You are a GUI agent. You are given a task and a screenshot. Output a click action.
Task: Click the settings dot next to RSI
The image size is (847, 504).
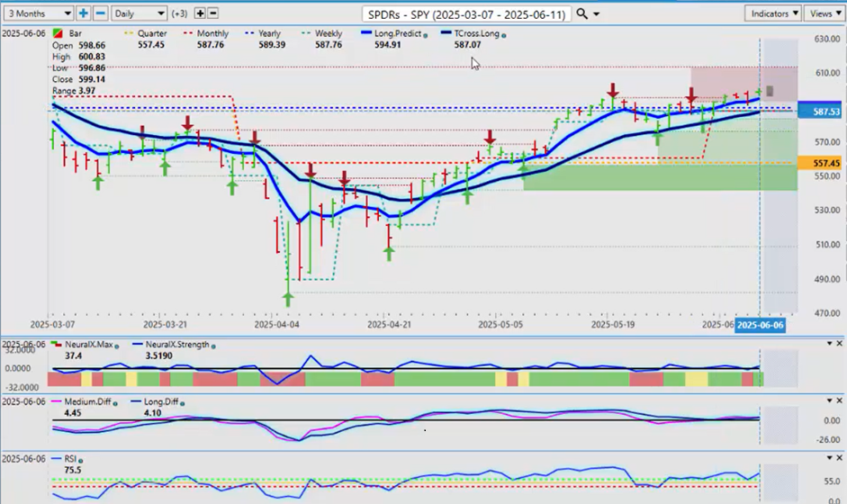coord(80,460)
